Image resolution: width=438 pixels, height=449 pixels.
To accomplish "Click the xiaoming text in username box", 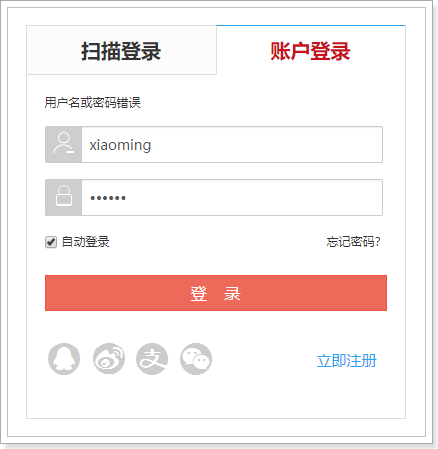I will (x=120, y=145).
